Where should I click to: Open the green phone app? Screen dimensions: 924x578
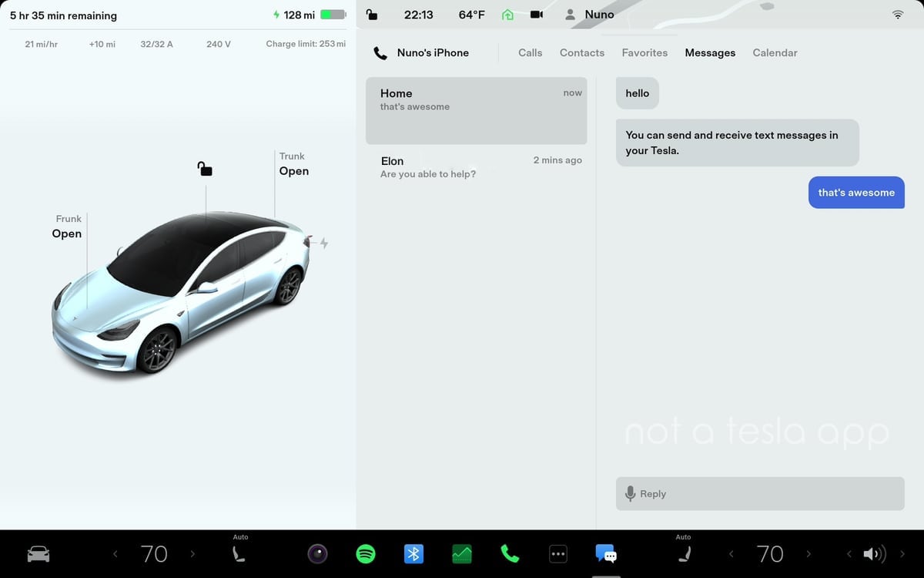(x=510, y=554)
